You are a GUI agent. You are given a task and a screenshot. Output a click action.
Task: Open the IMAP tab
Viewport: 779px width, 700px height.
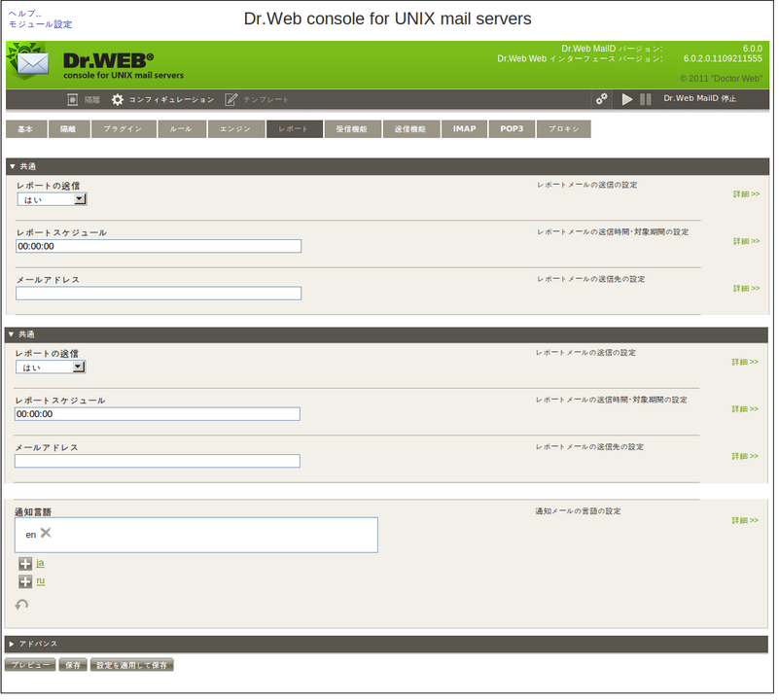coord(466,129)
